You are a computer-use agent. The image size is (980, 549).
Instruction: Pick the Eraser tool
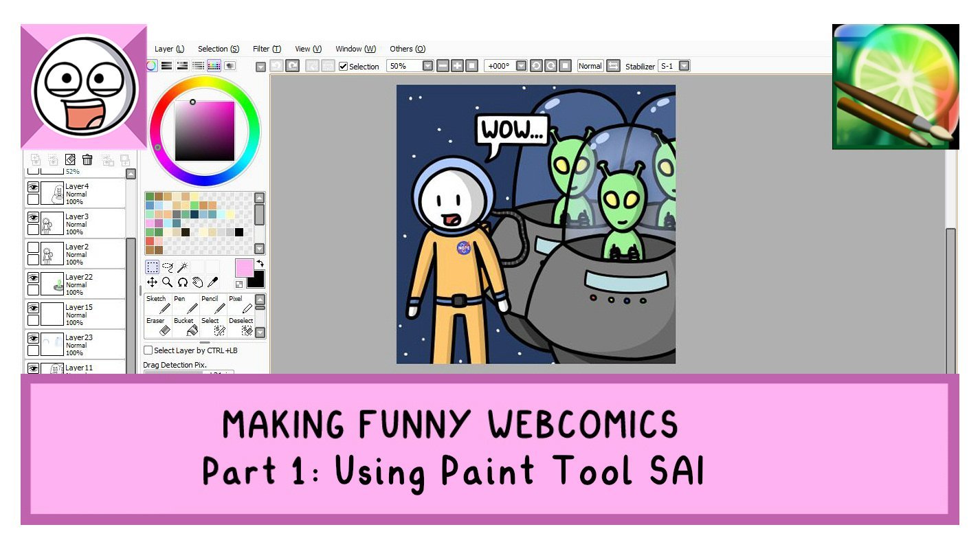[x=157, y=326]
